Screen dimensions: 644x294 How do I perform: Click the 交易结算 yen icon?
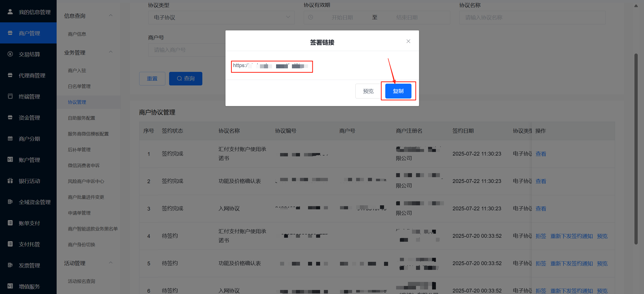coord(10,54)
